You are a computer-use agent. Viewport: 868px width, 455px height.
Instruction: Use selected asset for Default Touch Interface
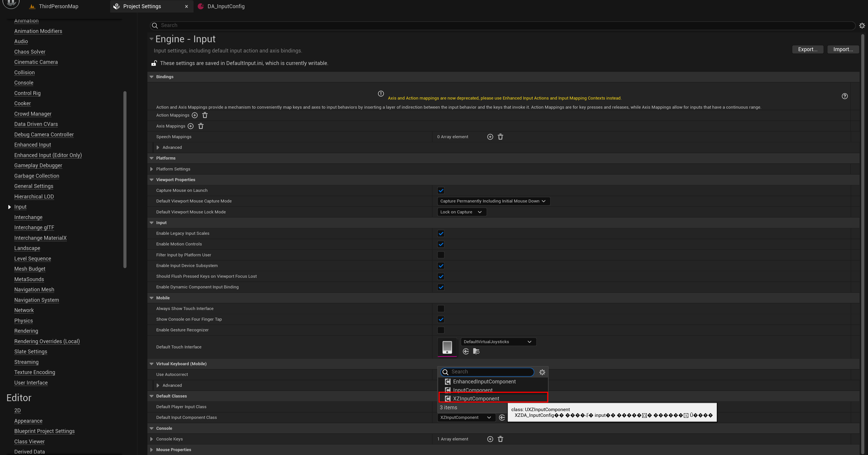click(x=466, y=352)
